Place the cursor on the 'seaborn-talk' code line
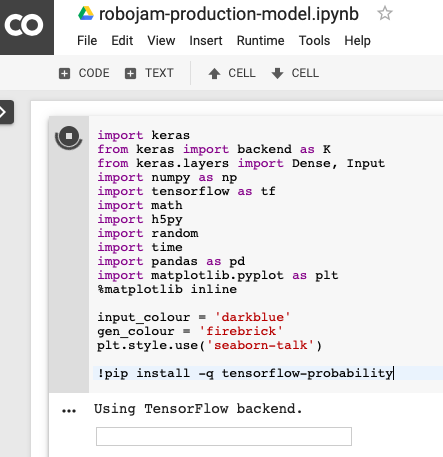 point(209,345)
